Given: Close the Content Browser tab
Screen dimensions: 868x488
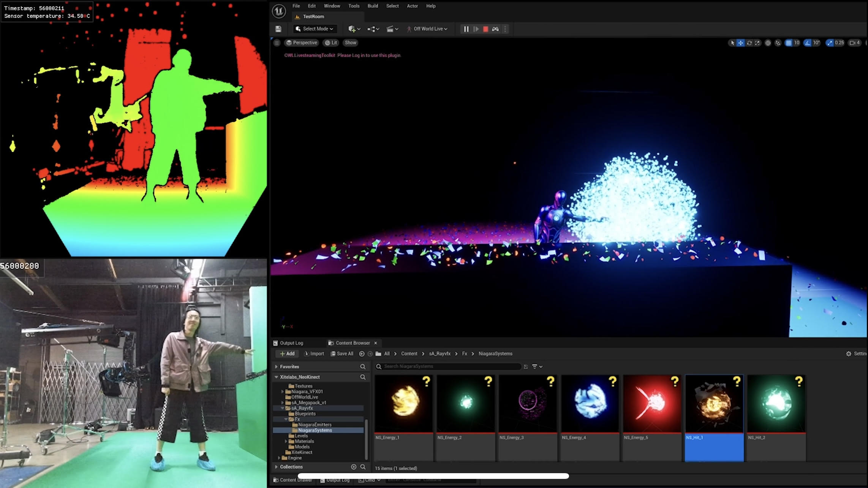Looking at the screenshot, I should [x=376, y=343].
